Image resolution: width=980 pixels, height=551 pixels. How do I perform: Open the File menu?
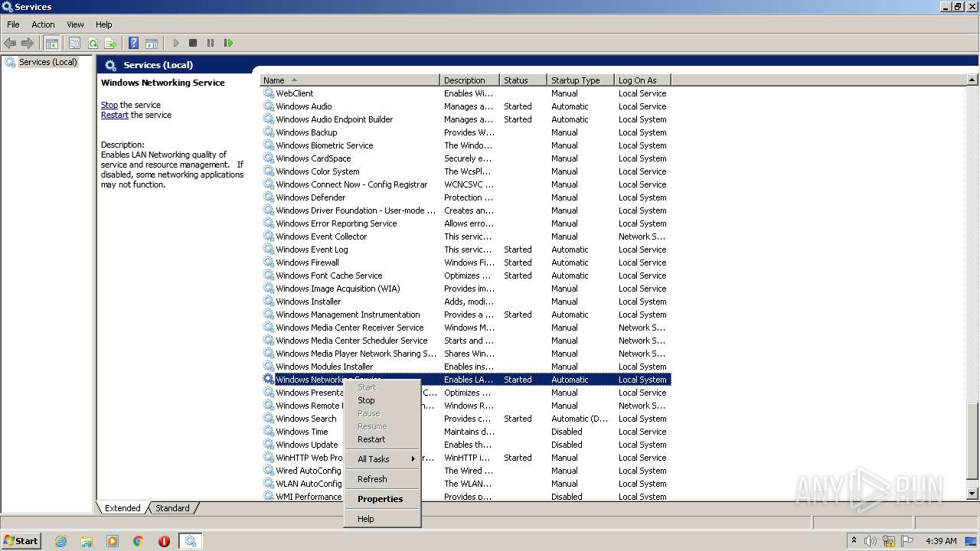[13, 24]
